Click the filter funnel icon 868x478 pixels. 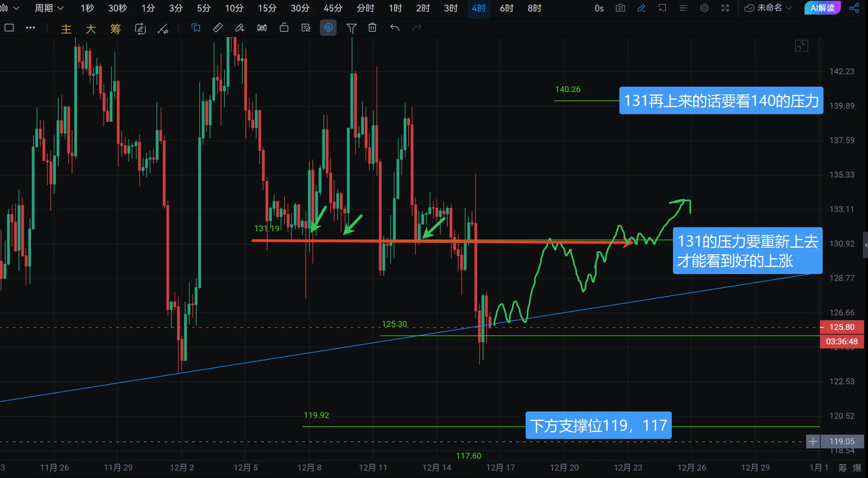click(x=351, y=28)
